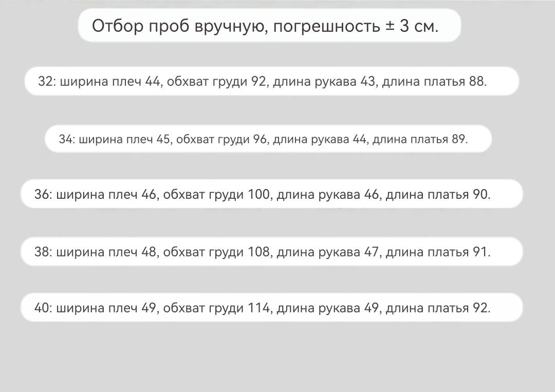The image size is (555, 392).
Task: Click the text 'обхват груди 92'
Action: 216,81
